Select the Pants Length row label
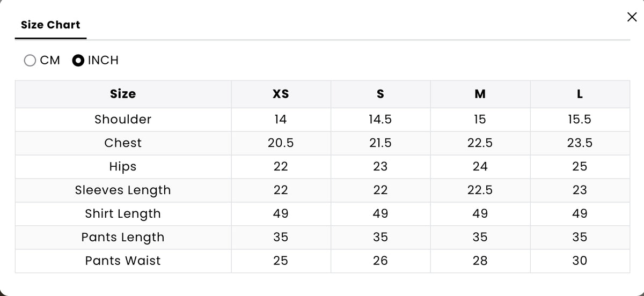The width and height of the screenshot is (644, 296). [123, 238]
